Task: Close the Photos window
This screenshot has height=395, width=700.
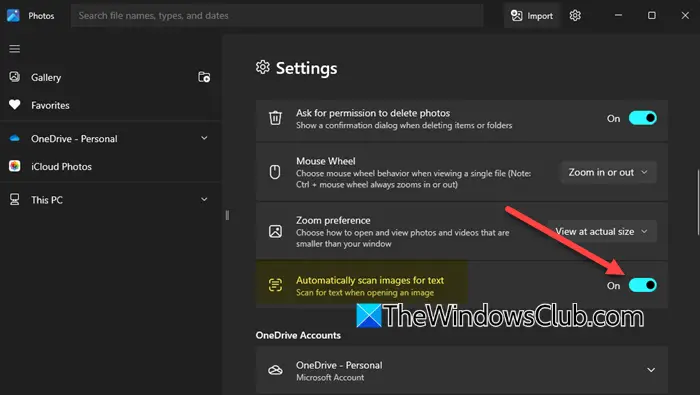Action: pyautogui.click(x=685, y=16)
